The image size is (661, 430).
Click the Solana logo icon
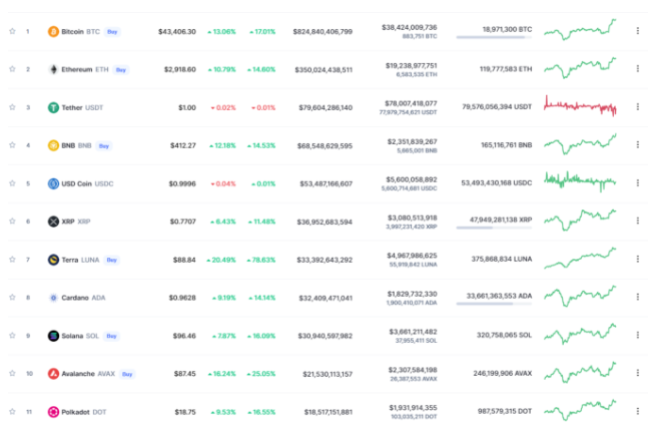[53, 336]
